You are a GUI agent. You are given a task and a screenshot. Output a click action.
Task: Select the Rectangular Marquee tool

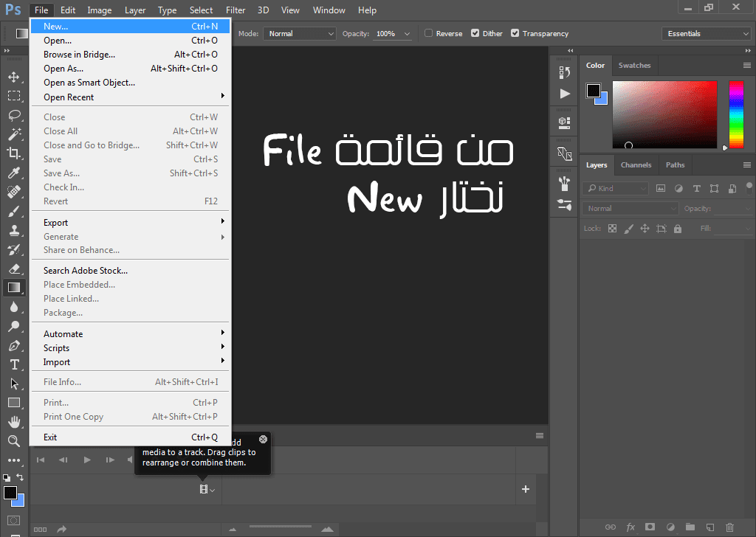(14, 96)
